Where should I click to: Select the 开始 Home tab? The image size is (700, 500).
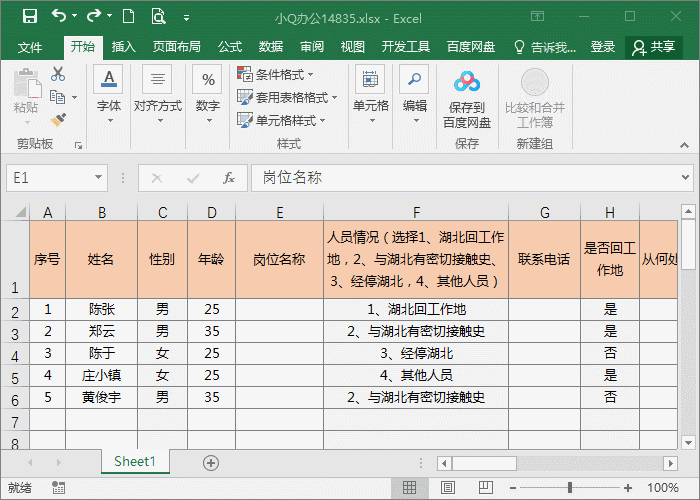[x=83, y=47]
